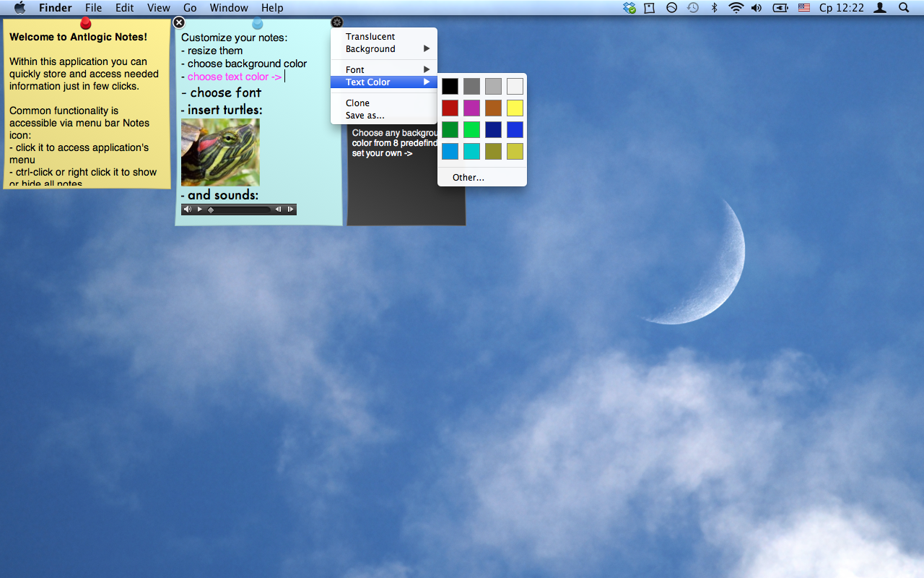The width and height of the screenshot is (924, 578).
Task: Expand the Background submenu
Action: coord(384,49)
